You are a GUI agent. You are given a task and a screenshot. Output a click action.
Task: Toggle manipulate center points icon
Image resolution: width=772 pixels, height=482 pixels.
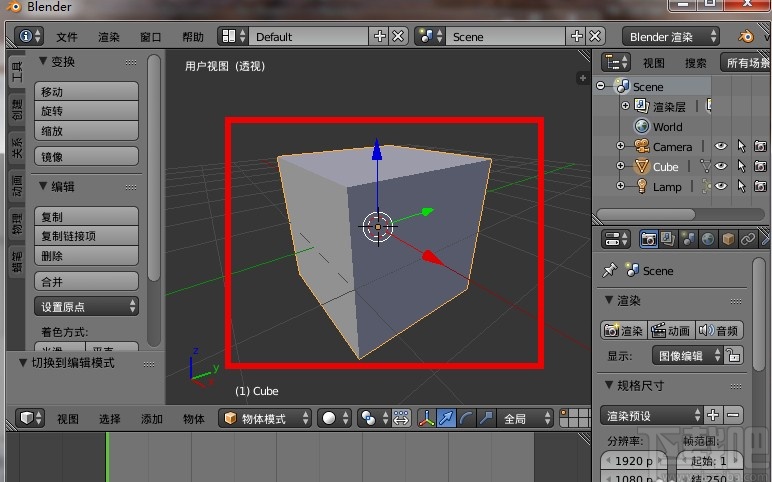pyautogui.click(x=401, y=418)
